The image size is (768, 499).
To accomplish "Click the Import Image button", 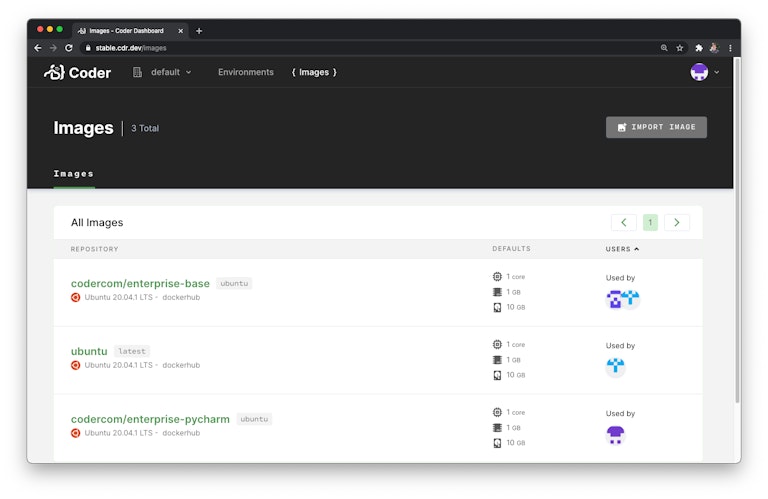I will click(656, 127).
